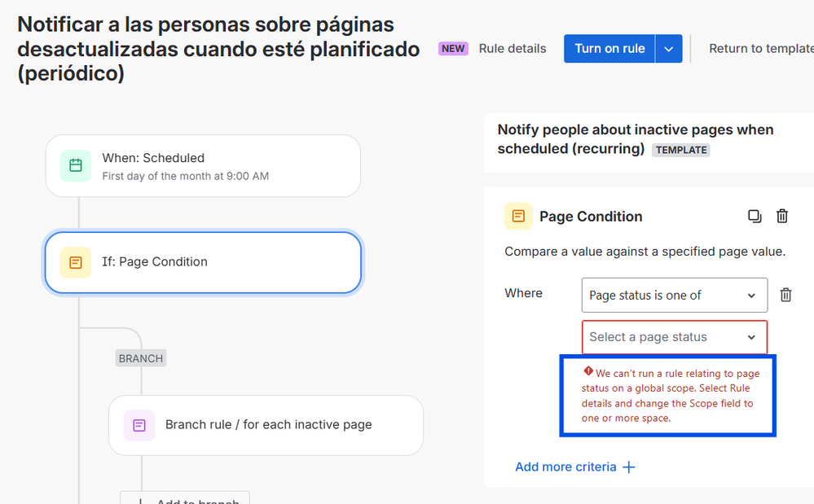
Task: Click the Turn on rule button
Action: point(609,48)
